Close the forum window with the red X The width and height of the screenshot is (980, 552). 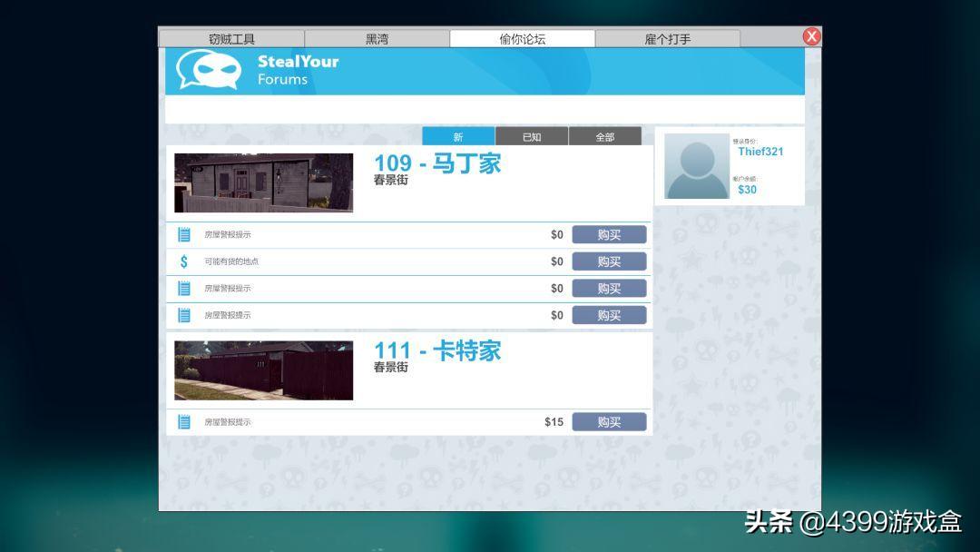tap(811, 36)
